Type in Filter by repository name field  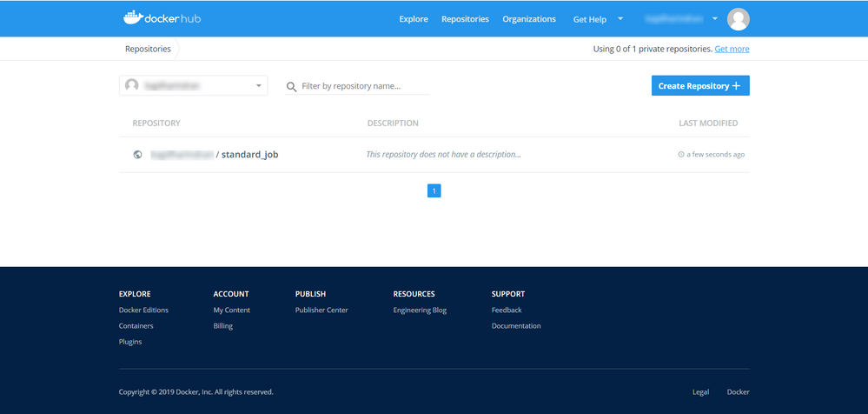pyautogui.click(x=364, y=87)
